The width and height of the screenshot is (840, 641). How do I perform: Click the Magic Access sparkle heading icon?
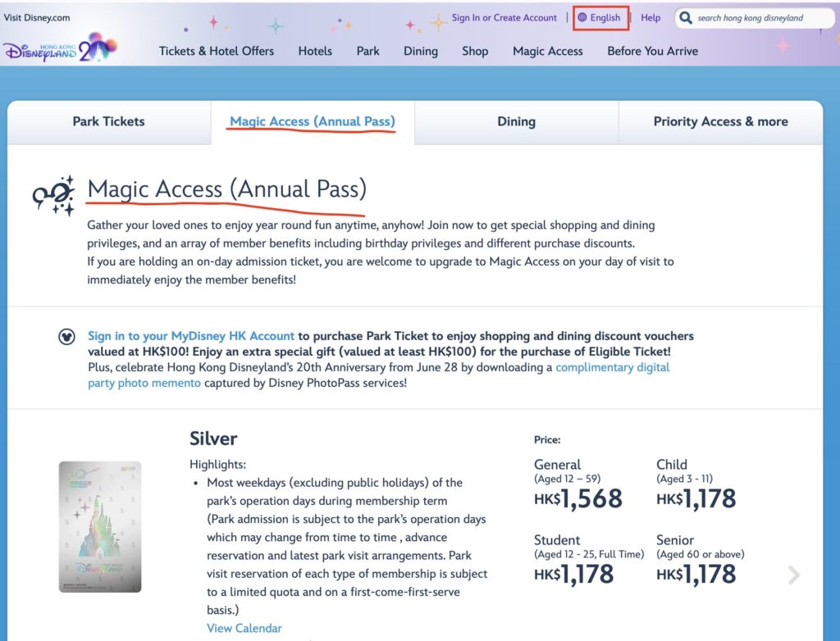pyautogui.click(x=53, y=195)
